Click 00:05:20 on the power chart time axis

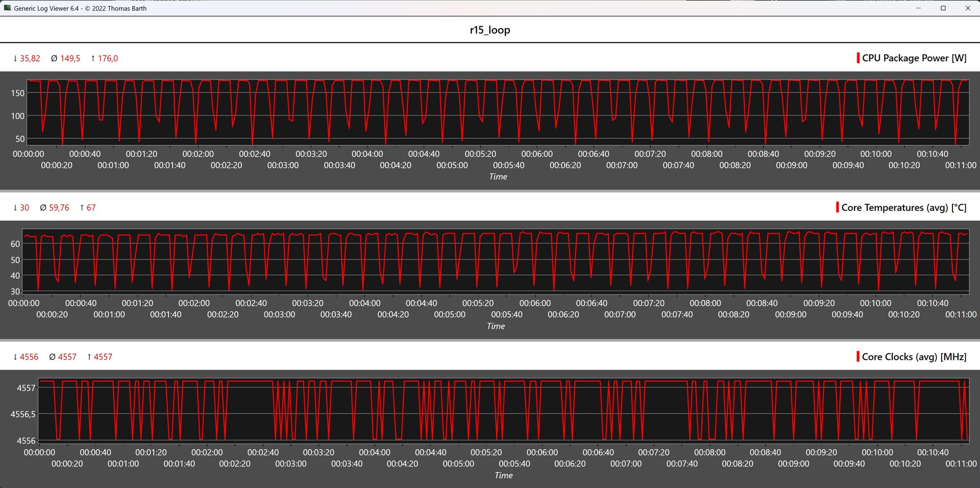[480, 154]
